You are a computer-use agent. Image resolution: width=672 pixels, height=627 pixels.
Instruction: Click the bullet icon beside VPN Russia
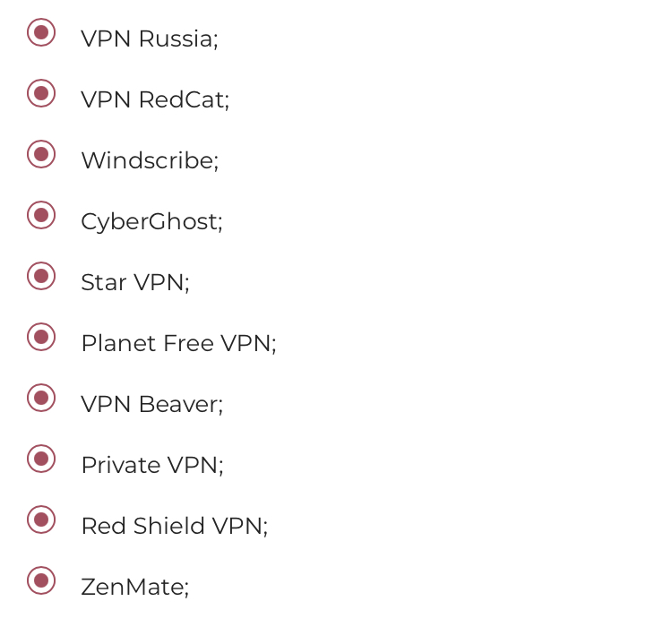[41, 32]
